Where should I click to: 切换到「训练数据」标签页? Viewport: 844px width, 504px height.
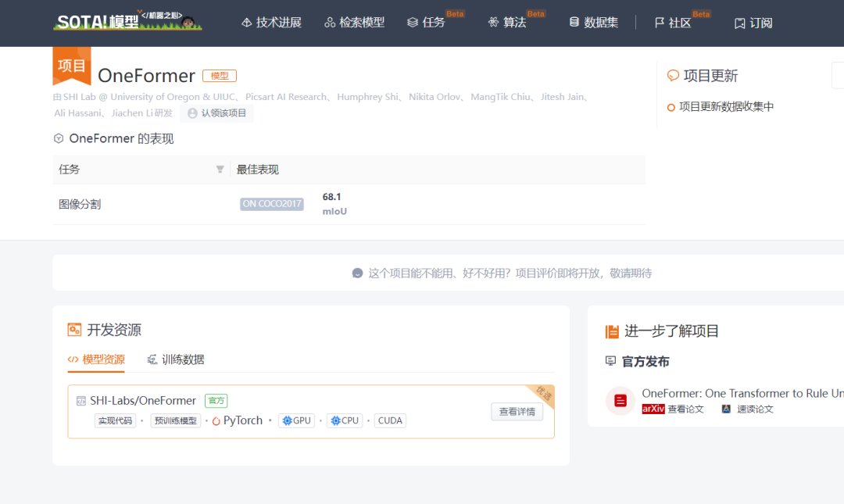click(180, 359)
